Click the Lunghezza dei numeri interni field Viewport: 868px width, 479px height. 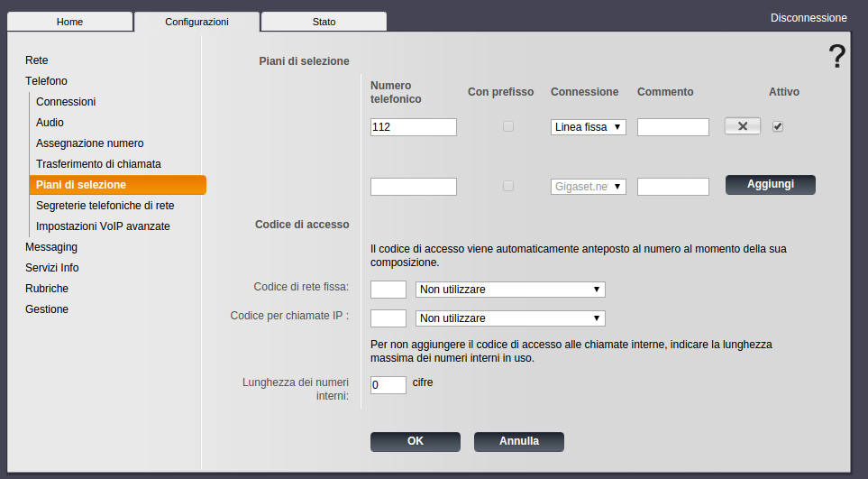388,385
